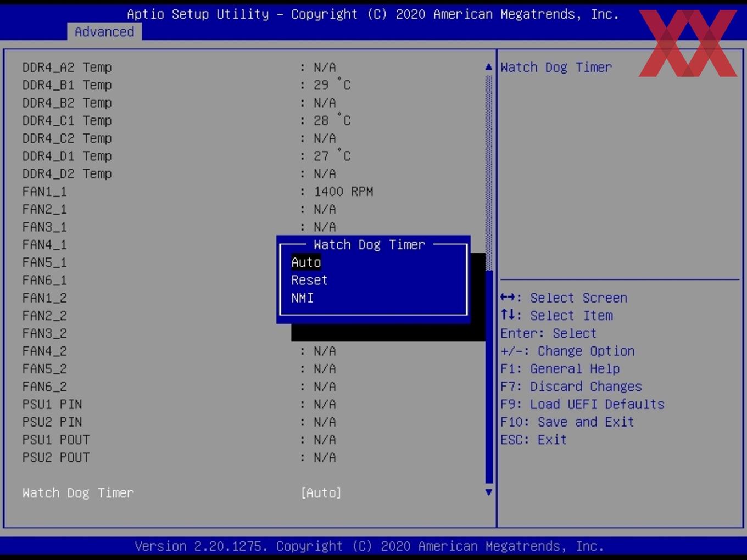Viewport: 747px width, 560px height.
Task: Select the Watch Dog Timer setting label
Action: point(78,492)
